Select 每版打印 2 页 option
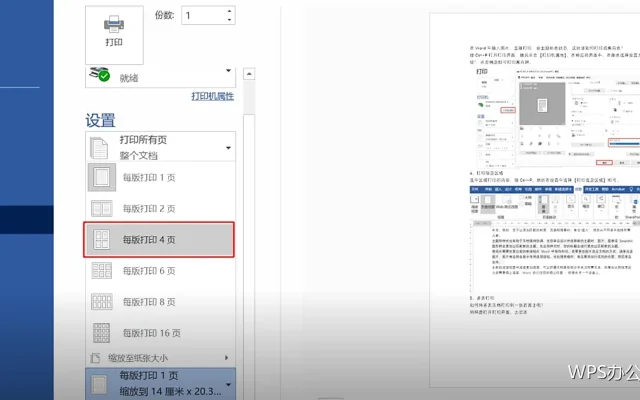Image resolution: width=640 pixels, height=400 pixels. [160, 209]
